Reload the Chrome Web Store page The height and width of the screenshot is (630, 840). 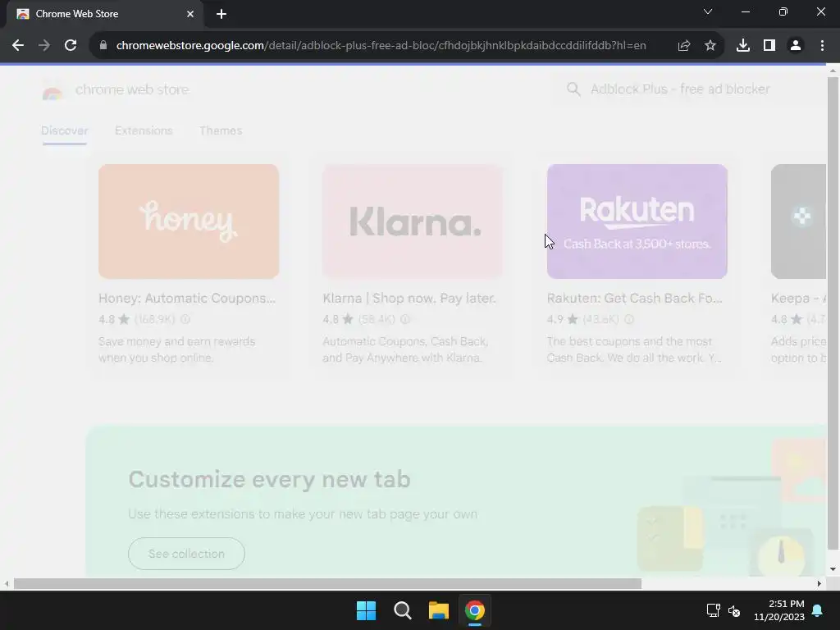point(71,46)
